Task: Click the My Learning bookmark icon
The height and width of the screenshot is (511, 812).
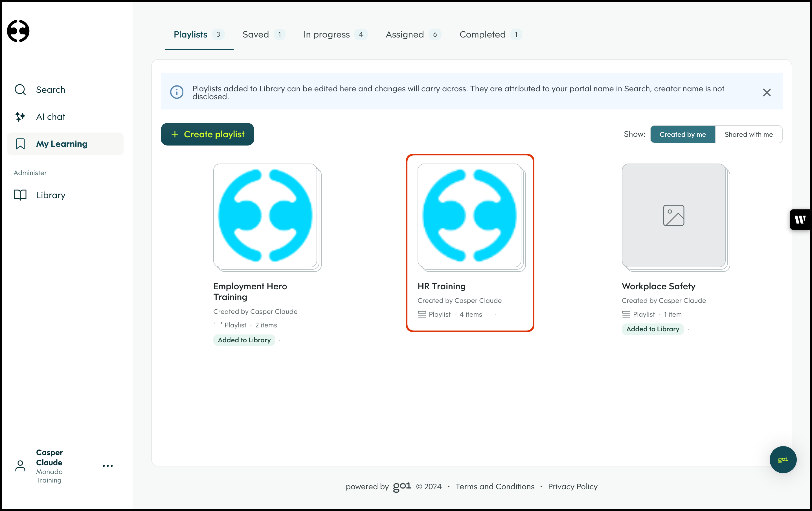Action: click(20, 144)
